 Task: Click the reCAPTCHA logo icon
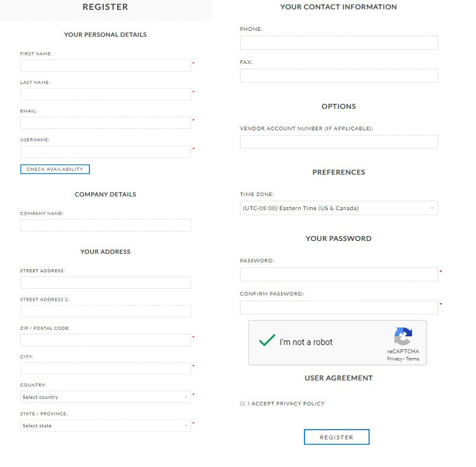coord(403,336)
